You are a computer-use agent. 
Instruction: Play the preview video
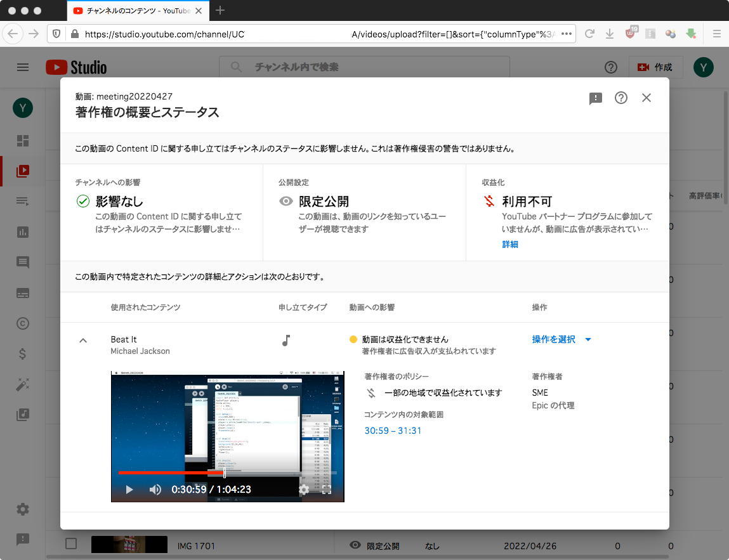tap(129, 490)
